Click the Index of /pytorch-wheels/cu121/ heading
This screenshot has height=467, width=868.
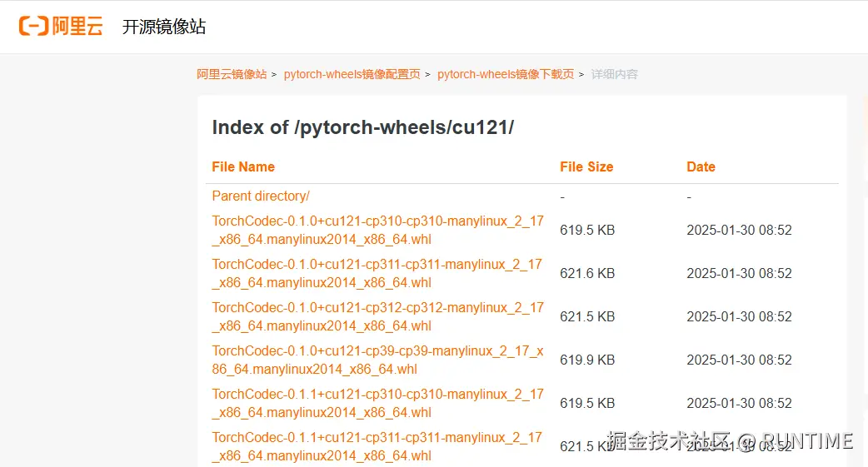(363, 127)
